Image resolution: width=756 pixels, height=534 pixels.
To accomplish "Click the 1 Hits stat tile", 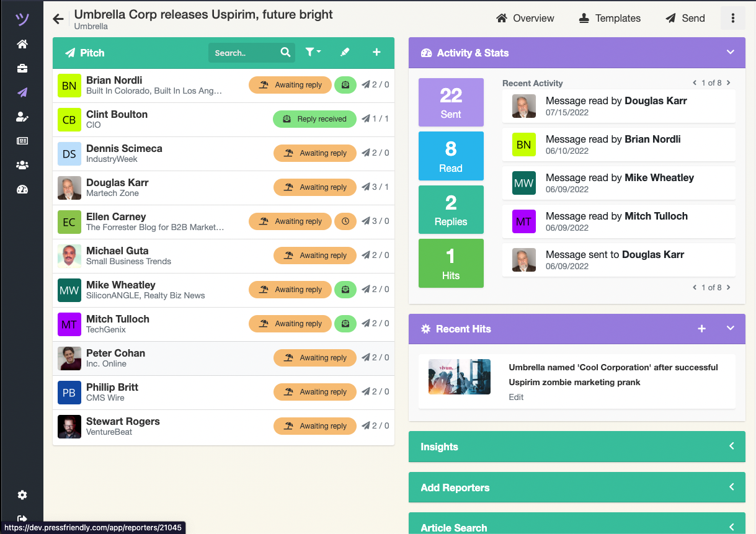I will [451, 264].
